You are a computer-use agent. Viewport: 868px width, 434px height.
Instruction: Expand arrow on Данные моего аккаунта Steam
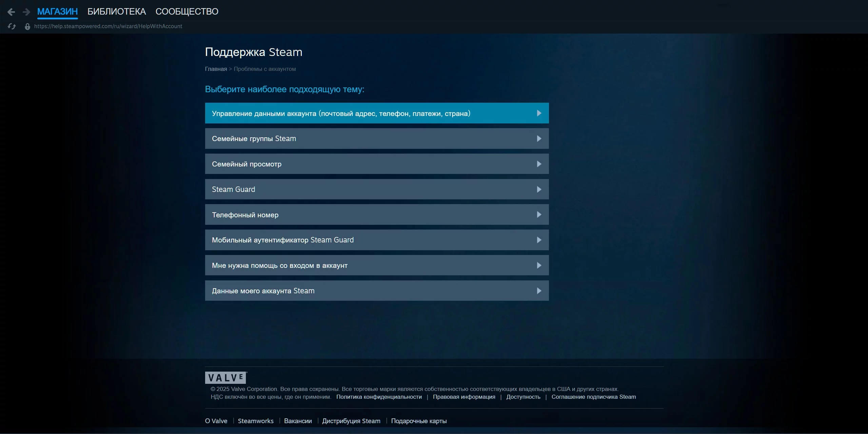pos(539,291)
